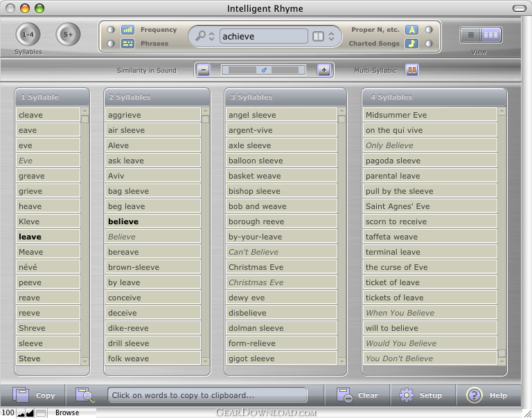Click the bold word "believe"
The height and width of the screenshot is (418, 532).
click(x=152, y=221)
